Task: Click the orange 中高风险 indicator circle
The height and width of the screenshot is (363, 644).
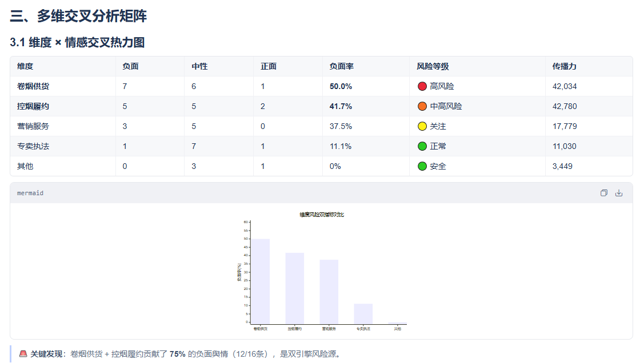Action: click(x=422, y=106)
